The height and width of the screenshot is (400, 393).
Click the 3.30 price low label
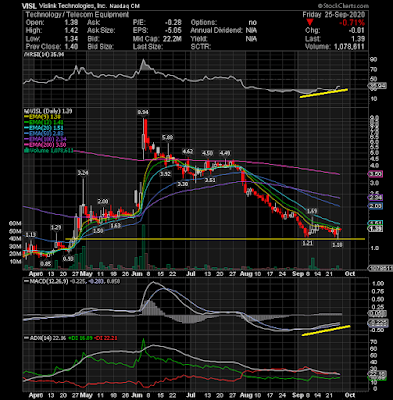(x=182, y=184)
